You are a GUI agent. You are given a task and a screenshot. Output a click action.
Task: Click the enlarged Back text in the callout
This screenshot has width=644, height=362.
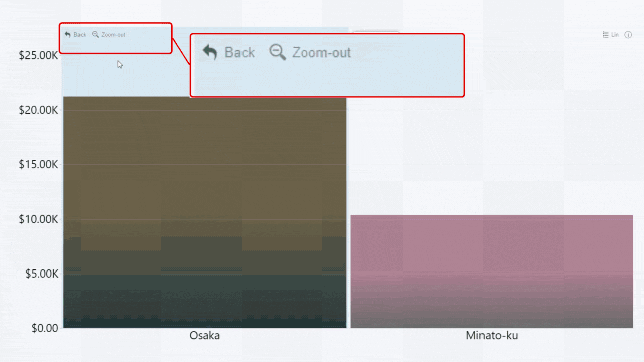[239, 52]
